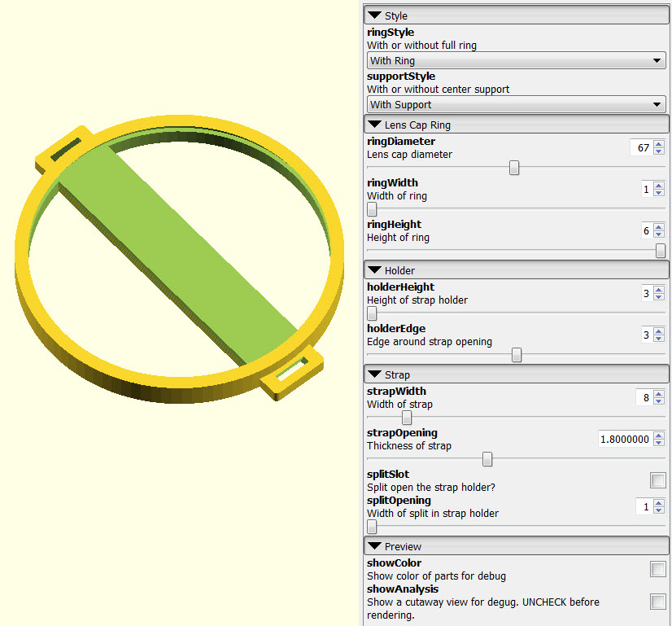Viewport: 672px width, 626px height.
Task: Decrease strapWidth with down arrow
Action: 659,401
